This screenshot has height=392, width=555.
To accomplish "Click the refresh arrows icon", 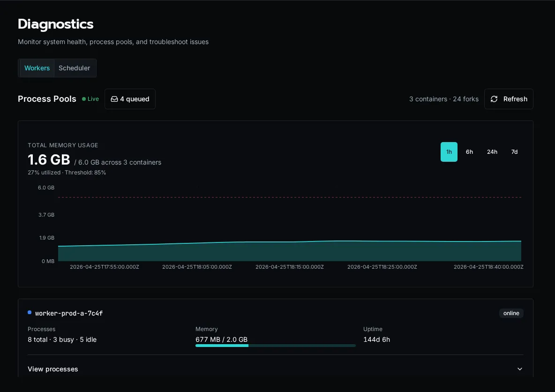I will (x=494, y=99).
